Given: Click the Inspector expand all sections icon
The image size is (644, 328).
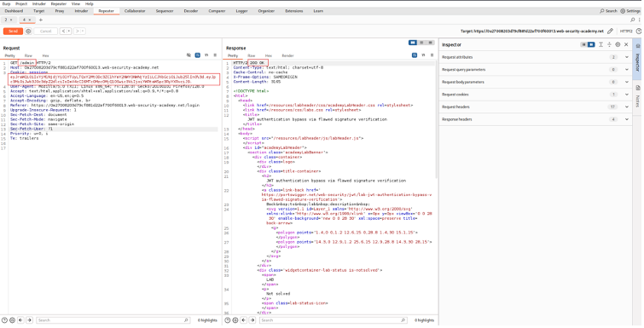Looking at the screenshot, I should pyautogui.click(x=600, y=44).
